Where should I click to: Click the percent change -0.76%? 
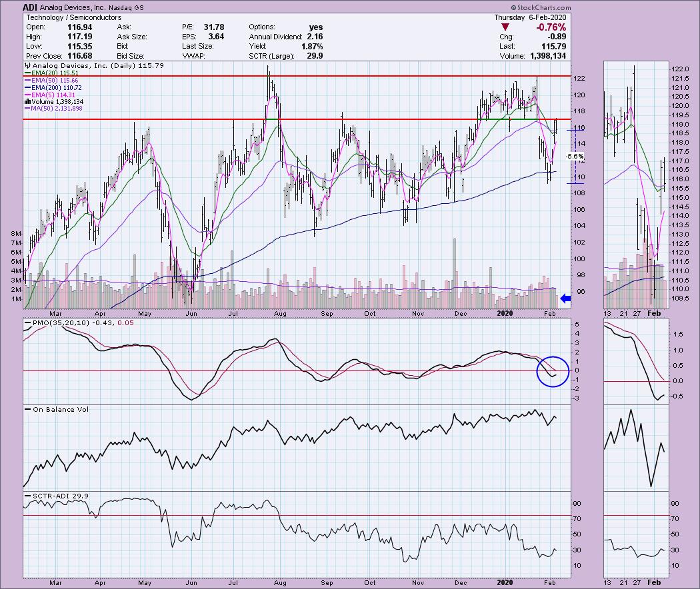coord(551,27)
